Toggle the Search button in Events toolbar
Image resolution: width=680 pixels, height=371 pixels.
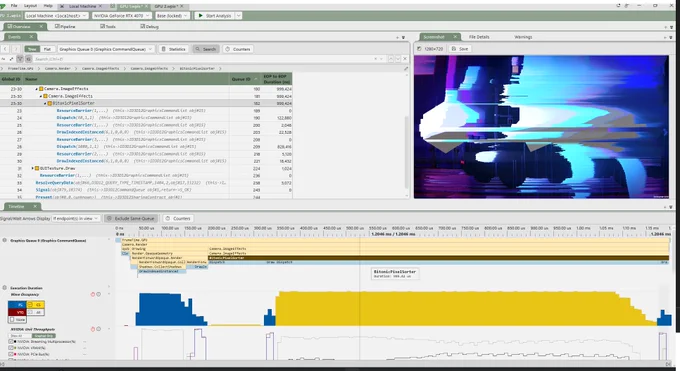206,49
